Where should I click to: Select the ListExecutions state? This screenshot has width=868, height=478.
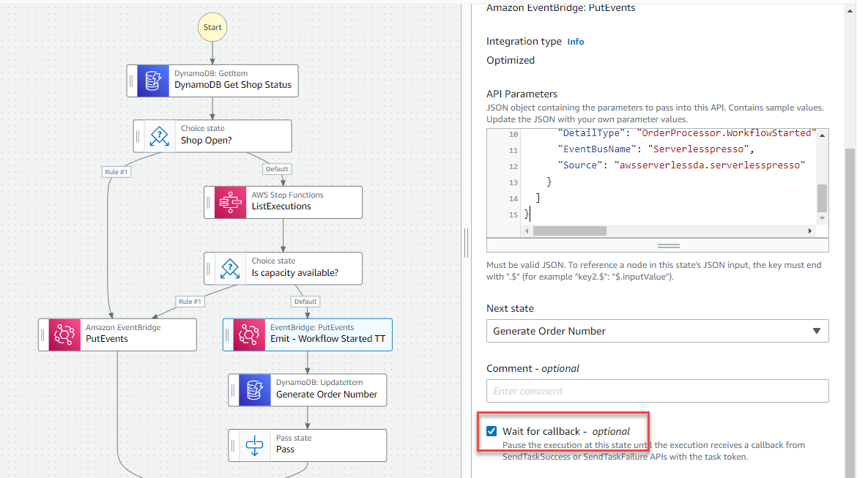(283, 203)
